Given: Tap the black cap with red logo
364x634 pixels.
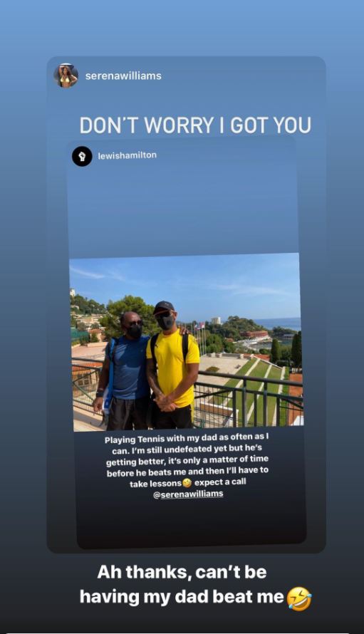Looking at the screenshot, I should coord(164,307).
